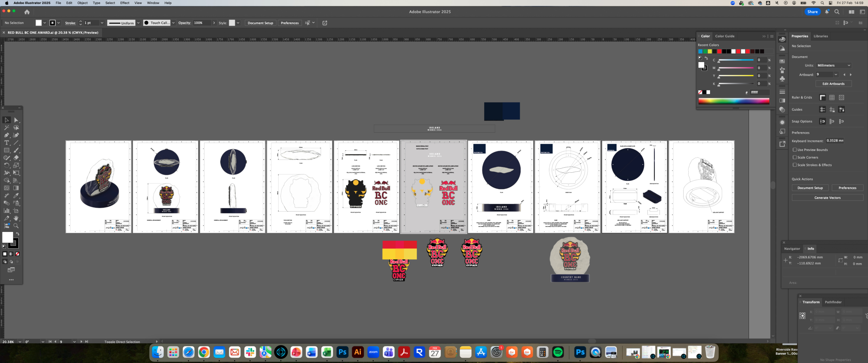Select the Direct Selection tool
The width and height of the screenshot is (868, 363).
[16, 120]
